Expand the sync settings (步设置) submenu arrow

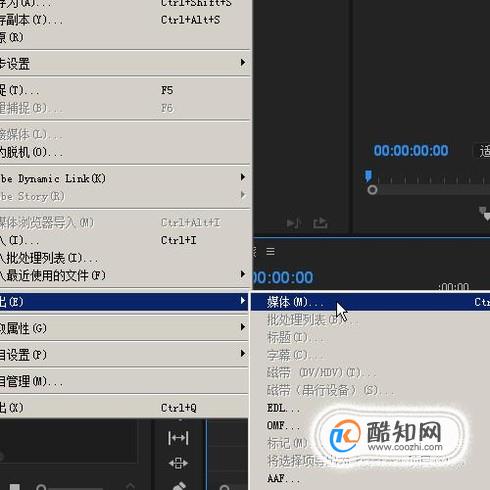coord(243,63)
